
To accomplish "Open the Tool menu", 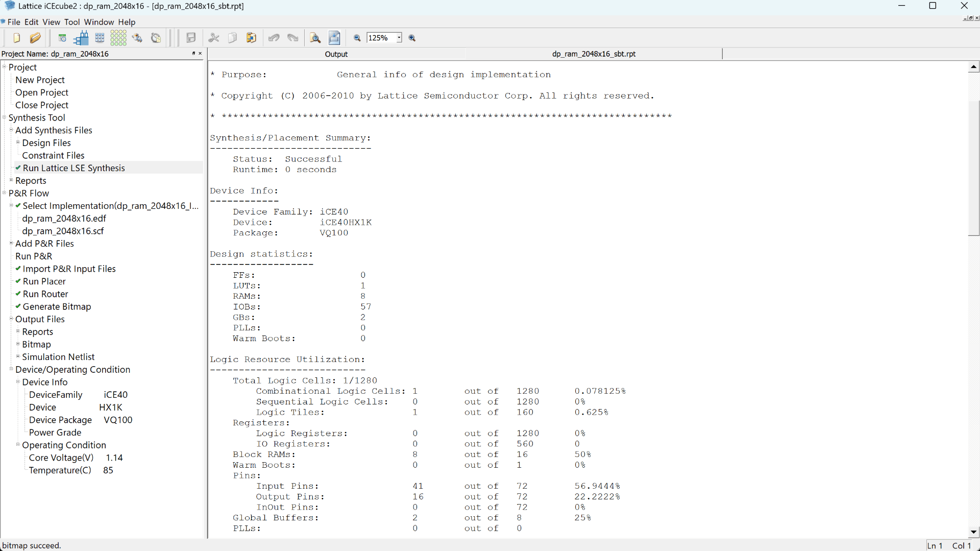I will [71, 22].
